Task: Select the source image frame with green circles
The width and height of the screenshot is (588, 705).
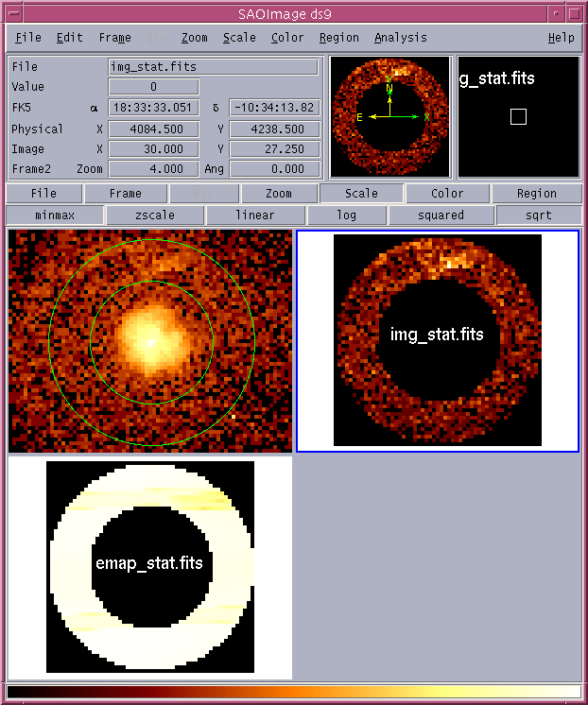Action: [x=150, y=341]
